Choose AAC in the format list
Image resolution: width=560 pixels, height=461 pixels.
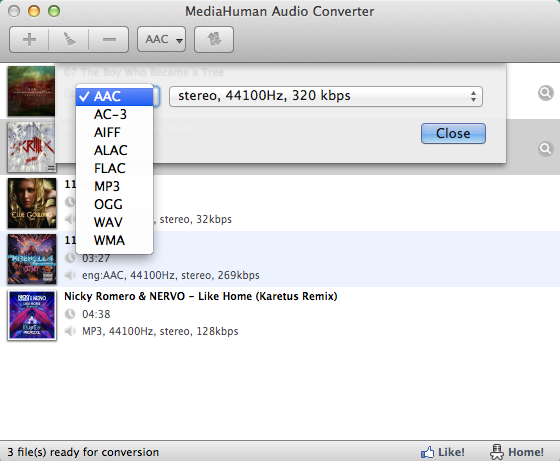point(115,96)
